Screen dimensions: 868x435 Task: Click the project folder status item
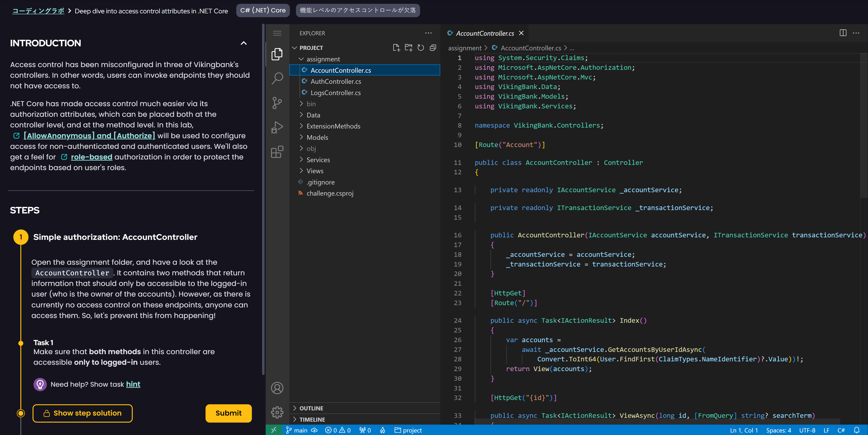408,430
